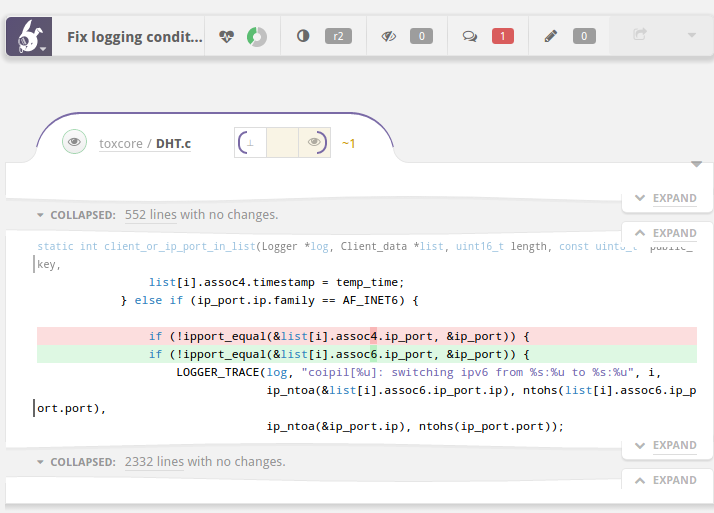
Task: Click the share/publish arrow icon
Action: coord(640,34)
